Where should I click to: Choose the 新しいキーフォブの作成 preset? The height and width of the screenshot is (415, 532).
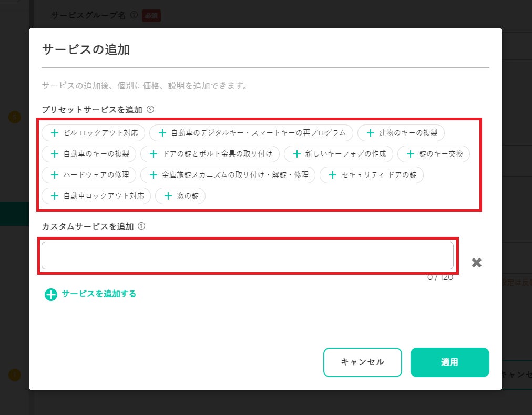pos(339,154)
